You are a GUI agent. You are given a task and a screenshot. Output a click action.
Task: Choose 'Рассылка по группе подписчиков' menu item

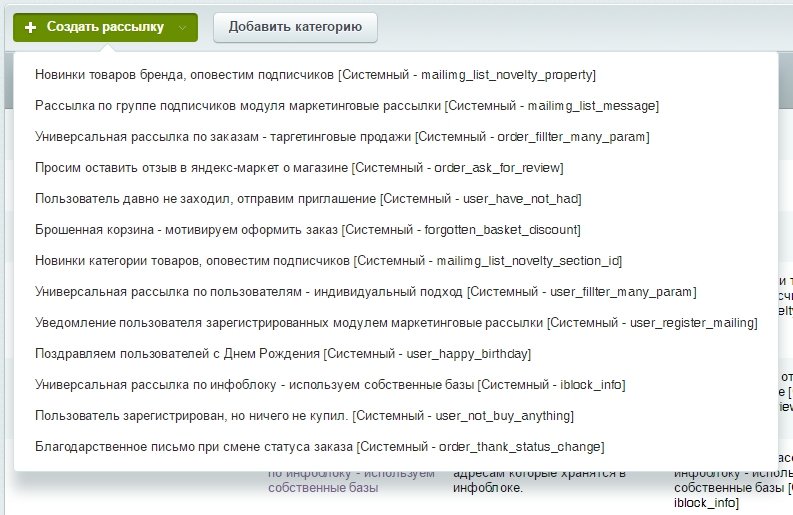346,106
